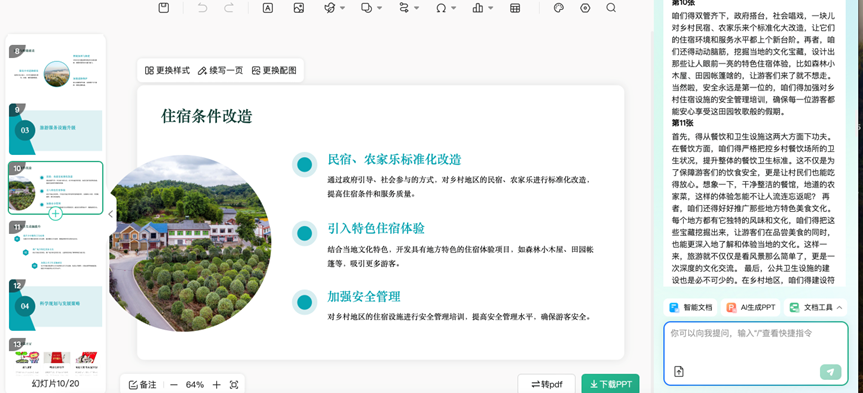Screen dimensions: 863x393
Task: Click chat input field 你可以向我提问
Action: pyautogui.click(x=756, y=353)
